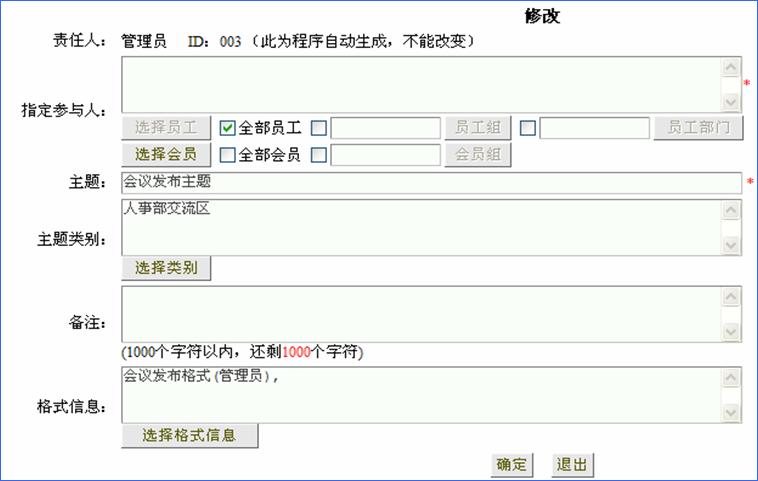Click inside the 指定参与人 text area

[420, 84]
